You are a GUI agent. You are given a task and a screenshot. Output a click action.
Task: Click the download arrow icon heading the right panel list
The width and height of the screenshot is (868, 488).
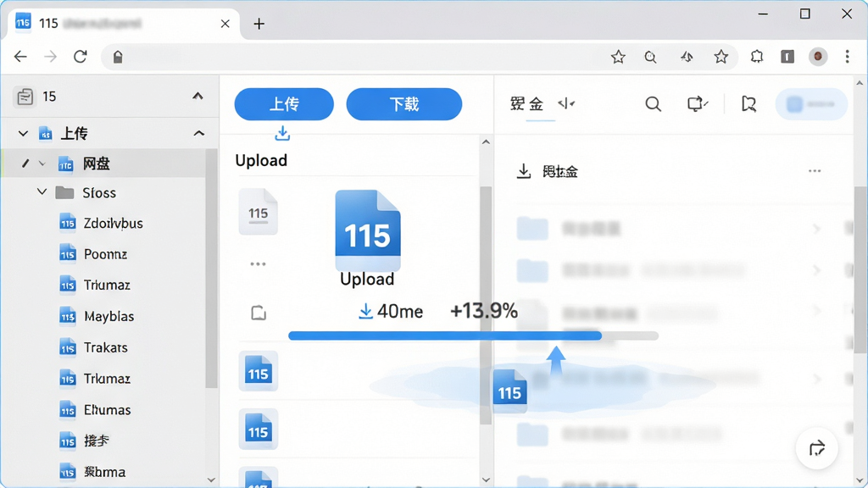(x=524, y=171)
